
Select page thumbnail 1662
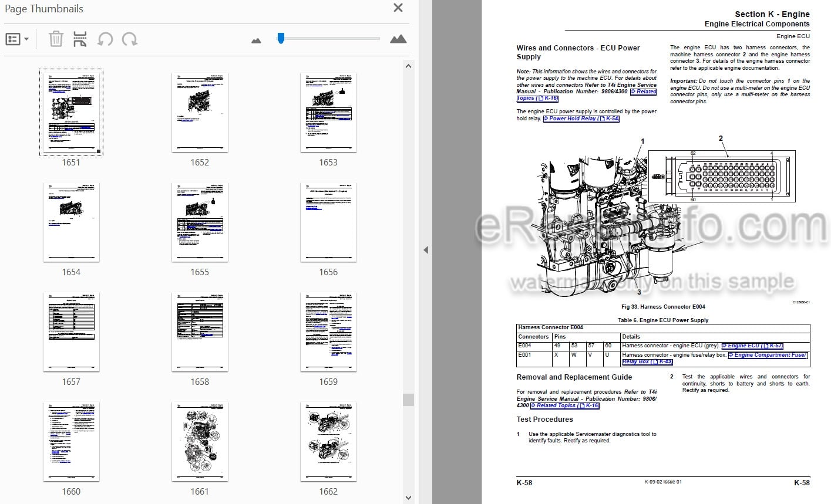point(328,441)
